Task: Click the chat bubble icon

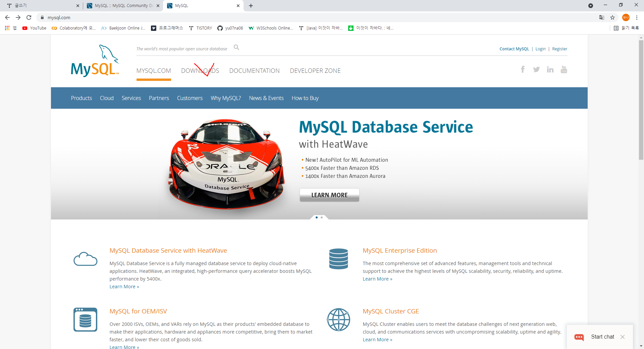Action: 579,337
